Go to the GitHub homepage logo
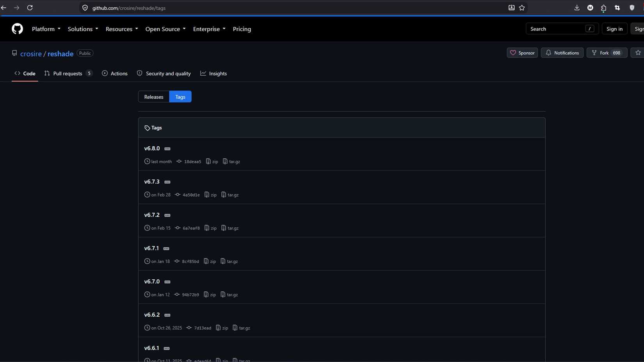This screenshot has width=644, height=362. pos(17,29)
